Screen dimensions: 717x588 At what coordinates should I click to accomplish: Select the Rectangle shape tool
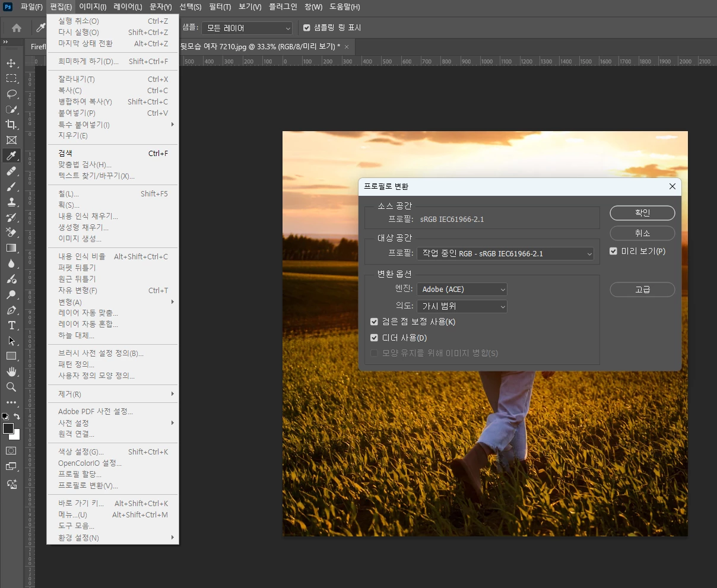tap(11, 356)
